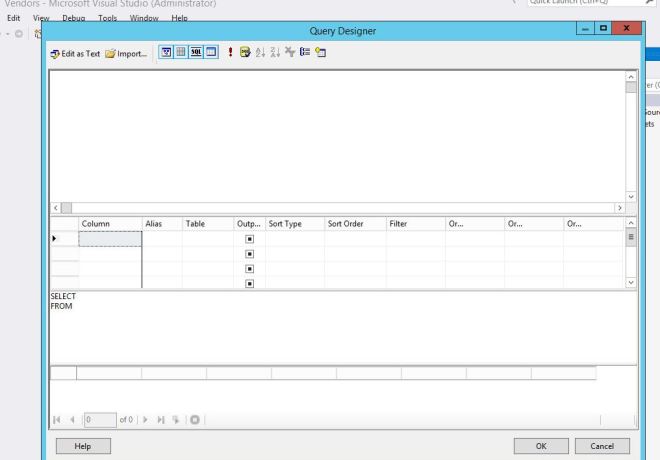Click the Add Table icon
The image size is (660, 460).
pos(312,54)
